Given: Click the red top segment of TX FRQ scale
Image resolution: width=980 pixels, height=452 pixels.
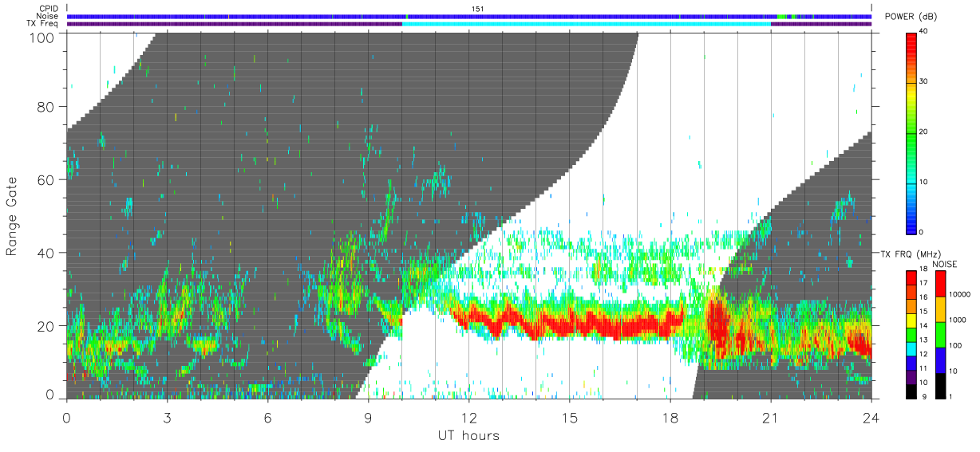Looking at the screenshot, I should point(911,277).
